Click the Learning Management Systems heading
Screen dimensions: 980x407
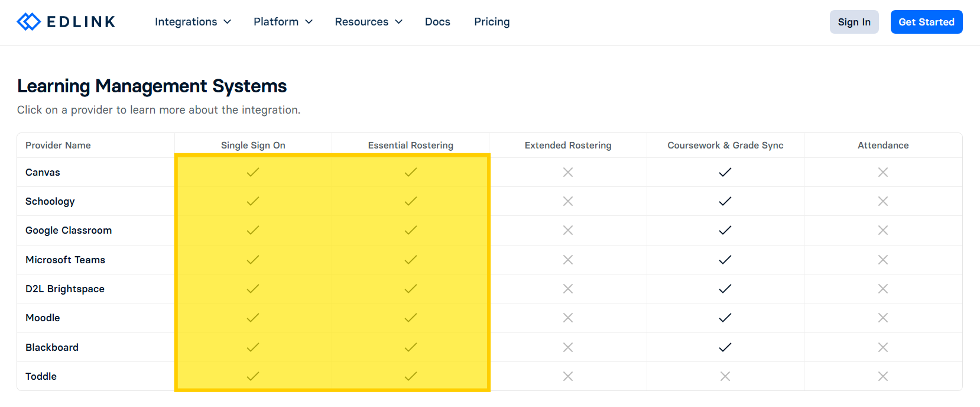tap(152, 86)
